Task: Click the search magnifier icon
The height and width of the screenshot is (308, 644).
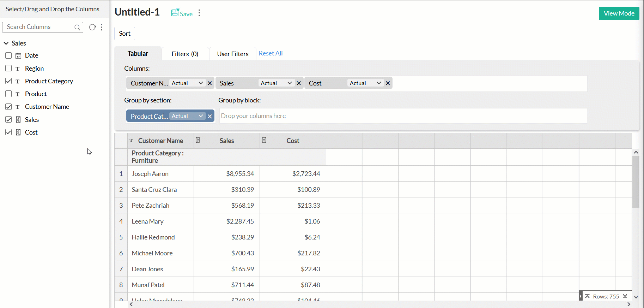Action: (x=77, y=27)
